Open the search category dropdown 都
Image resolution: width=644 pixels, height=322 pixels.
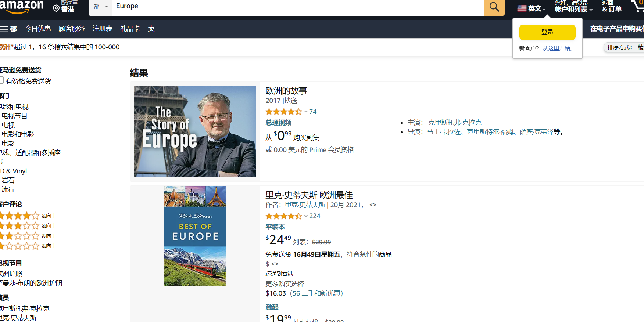tap(100, 7)
